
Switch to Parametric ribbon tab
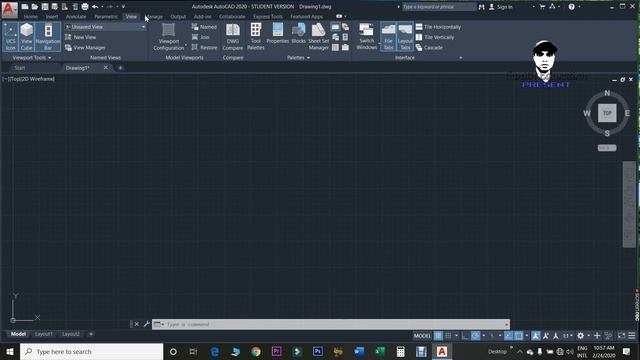[x=106, y=17]
